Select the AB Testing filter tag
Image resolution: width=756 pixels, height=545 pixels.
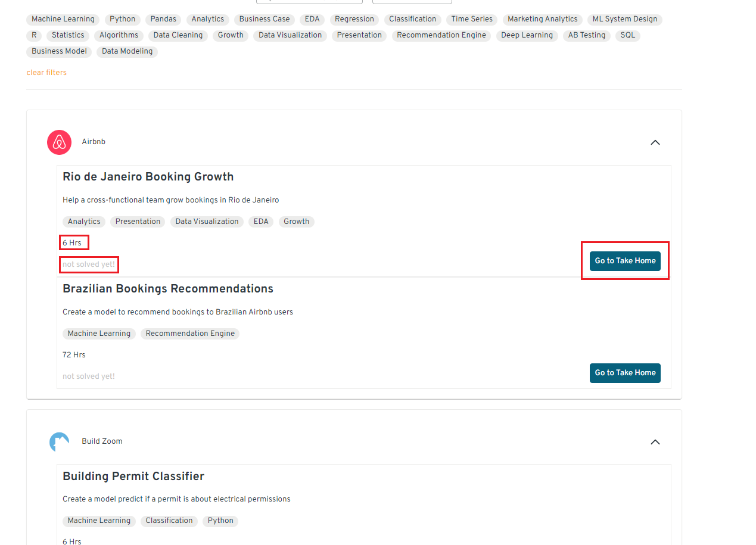[586, 35]
